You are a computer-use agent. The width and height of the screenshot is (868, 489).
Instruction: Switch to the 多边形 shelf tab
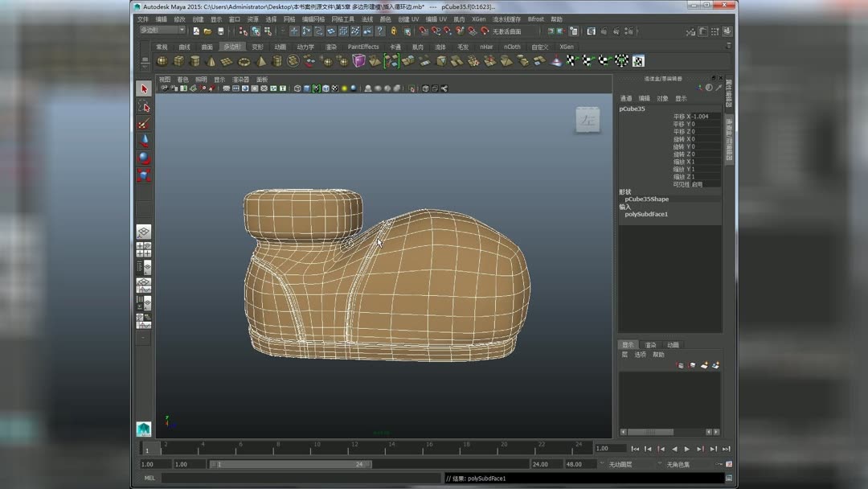point(232,47)
